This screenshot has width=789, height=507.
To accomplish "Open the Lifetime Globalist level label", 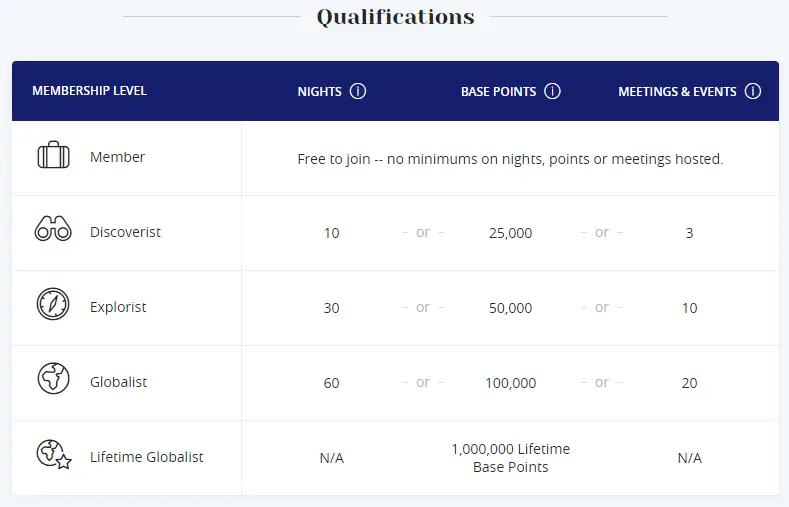I will tap(146, 457).
